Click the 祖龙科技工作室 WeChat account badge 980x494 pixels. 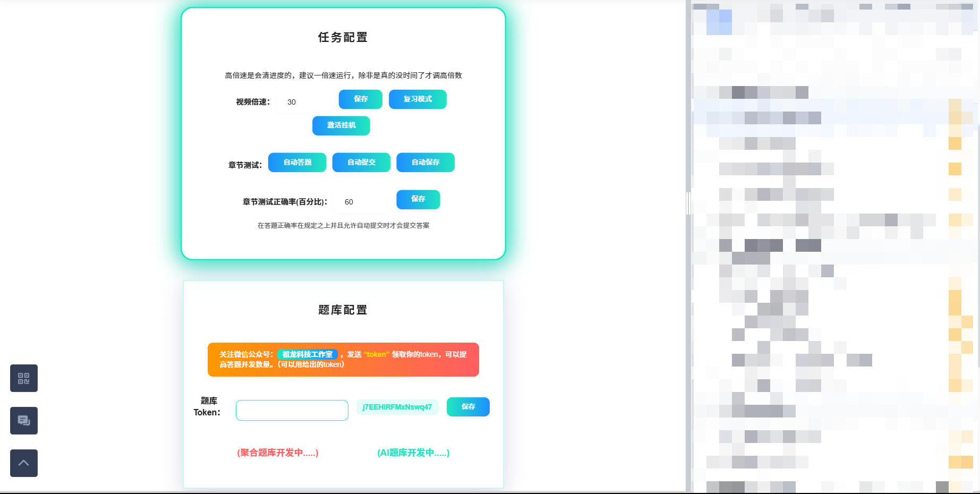click(x=308, y=354)
